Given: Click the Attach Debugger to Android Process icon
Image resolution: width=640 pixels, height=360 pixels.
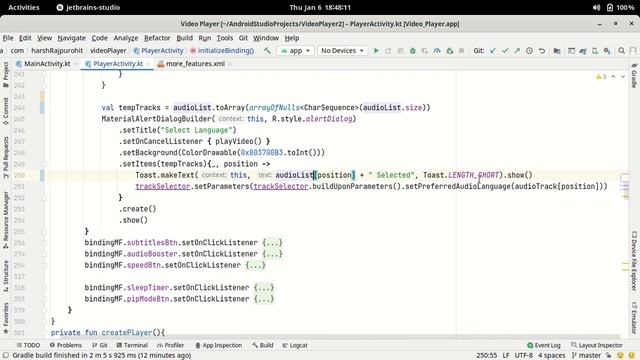Looking at the screenshot, I should tap(449, 51).
